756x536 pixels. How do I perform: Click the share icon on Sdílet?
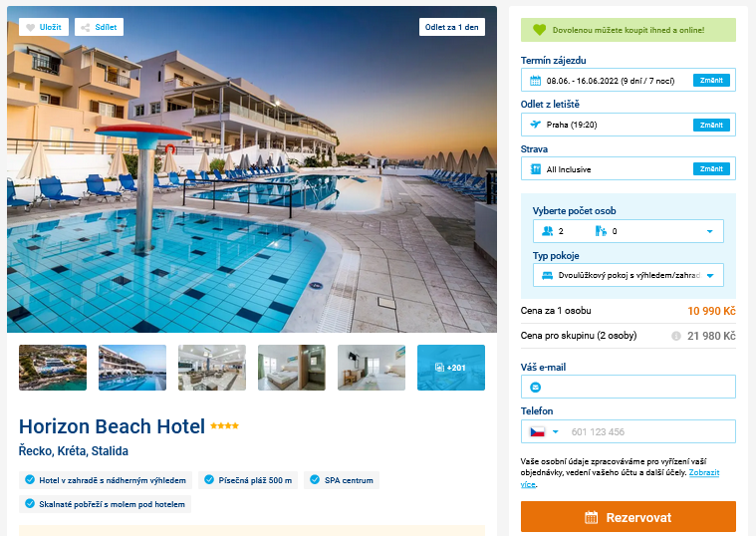click(x=86, y=28)
